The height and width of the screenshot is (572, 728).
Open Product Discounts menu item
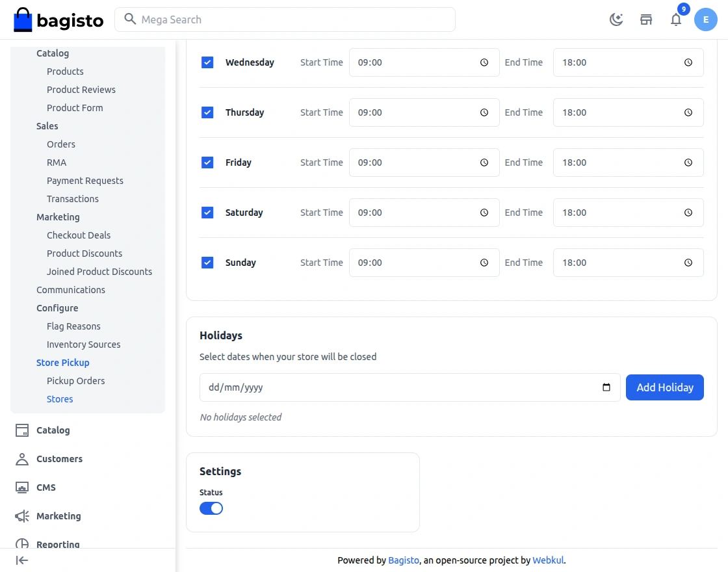pos(84,253)
